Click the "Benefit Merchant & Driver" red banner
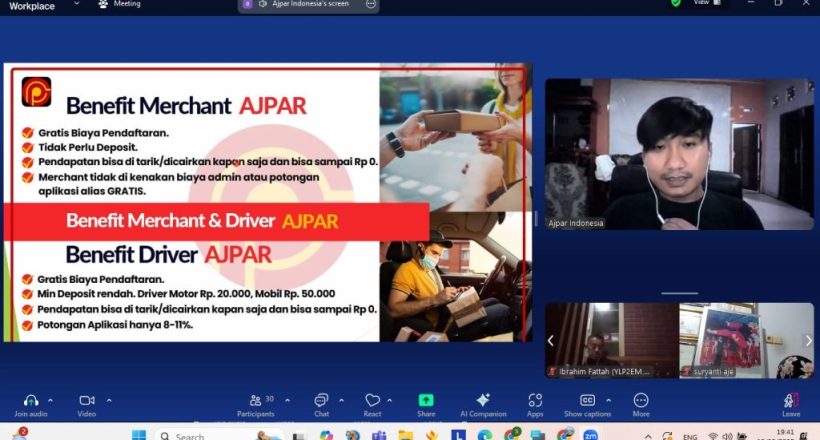820x440 pixels. click(217, 221)
